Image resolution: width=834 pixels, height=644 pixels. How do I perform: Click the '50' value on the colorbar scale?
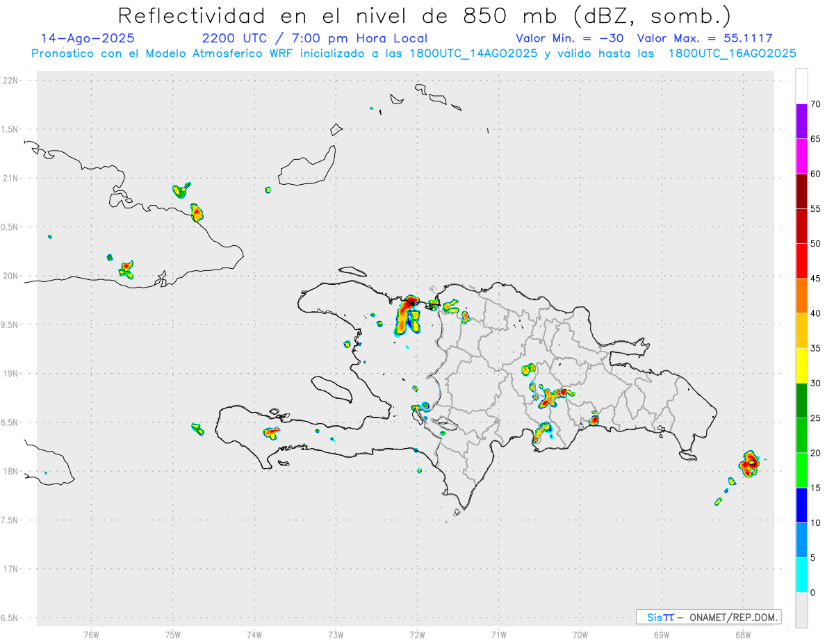[x=816, y=244]
